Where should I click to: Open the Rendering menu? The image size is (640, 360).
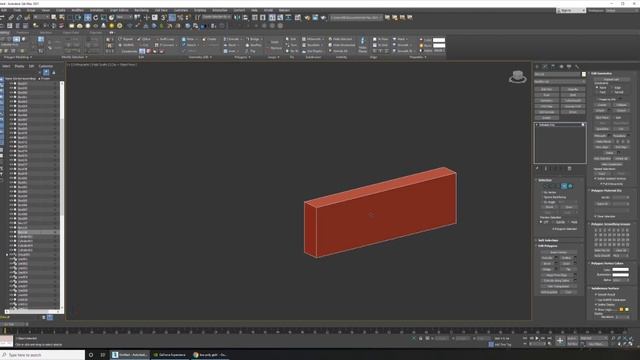coord(142,10)
